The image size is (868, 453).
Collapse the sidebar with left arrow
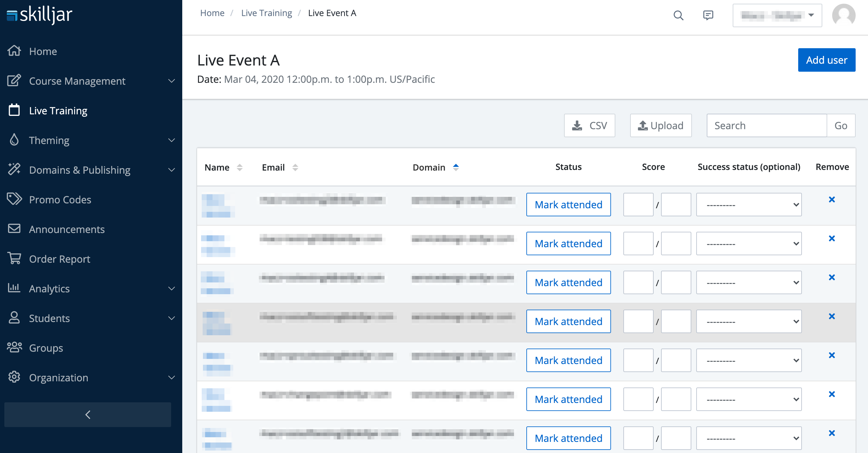click(x=88, y=415)
